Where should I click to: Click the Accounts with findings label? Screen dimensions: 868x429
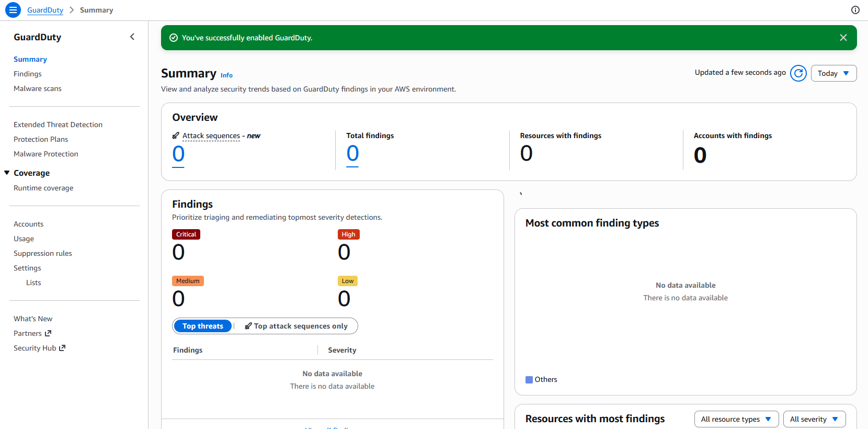click(733, 136)
